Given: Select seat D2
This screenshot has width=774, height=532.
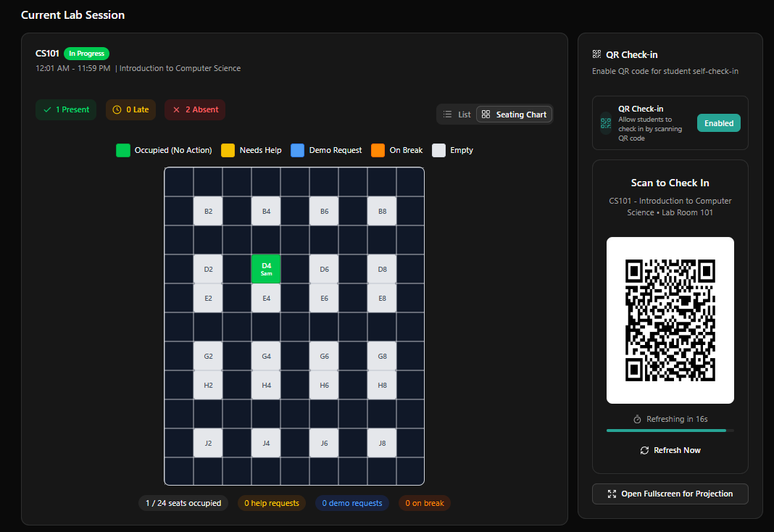Looking at the screenshot, I should pyautogui.click(x=208, y=269).
